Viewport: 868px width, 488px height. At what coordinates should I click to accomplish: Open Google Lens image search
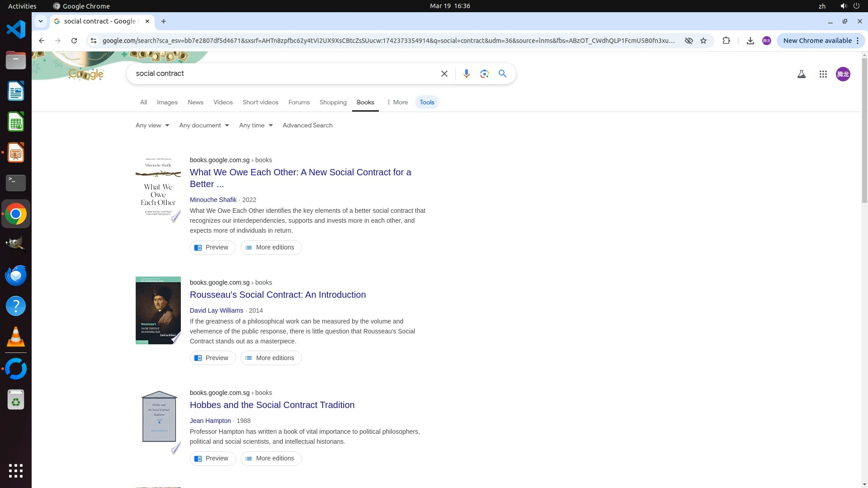tap(484, 74)
